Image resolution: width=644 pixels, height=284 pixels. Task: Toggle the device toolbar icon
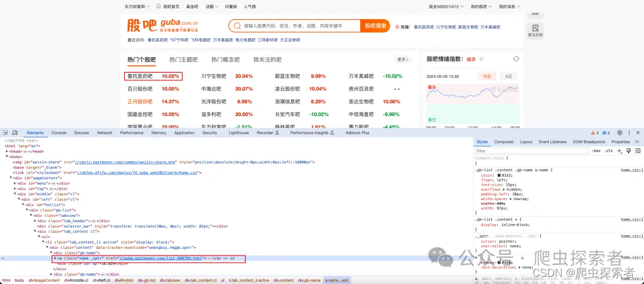[x=15, y=133]
